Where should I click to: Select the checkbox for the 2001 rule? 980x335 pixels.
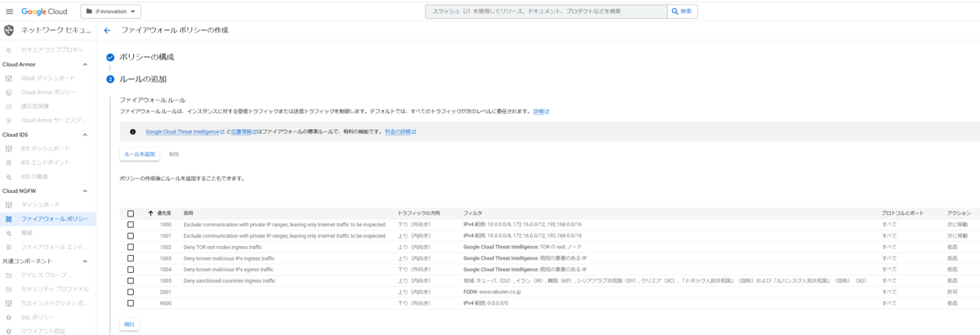tap(131, 292)
